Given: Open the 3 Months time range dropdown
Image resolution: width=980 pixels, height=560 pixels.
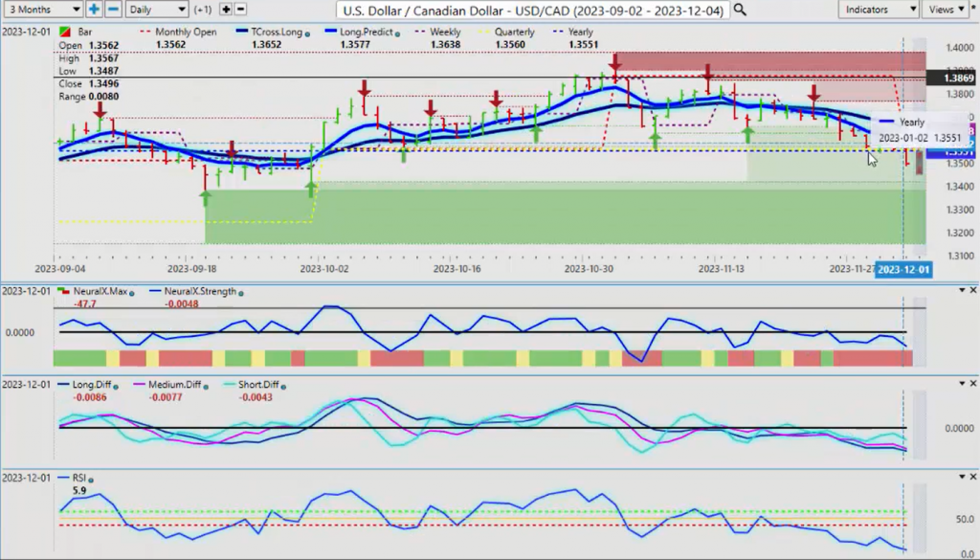Looking at the screenshot, I should (x=42, y=10).
